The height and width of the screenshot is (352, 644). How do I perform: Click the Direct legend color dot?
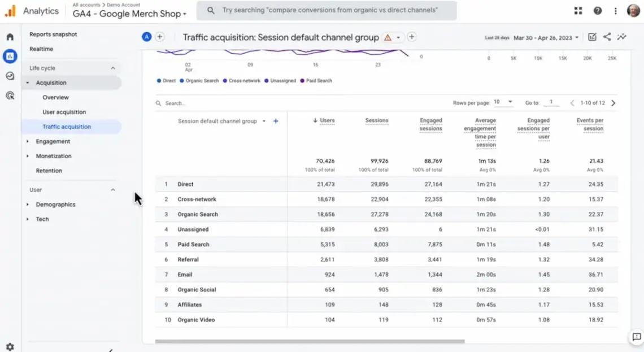tap(159, 81)
